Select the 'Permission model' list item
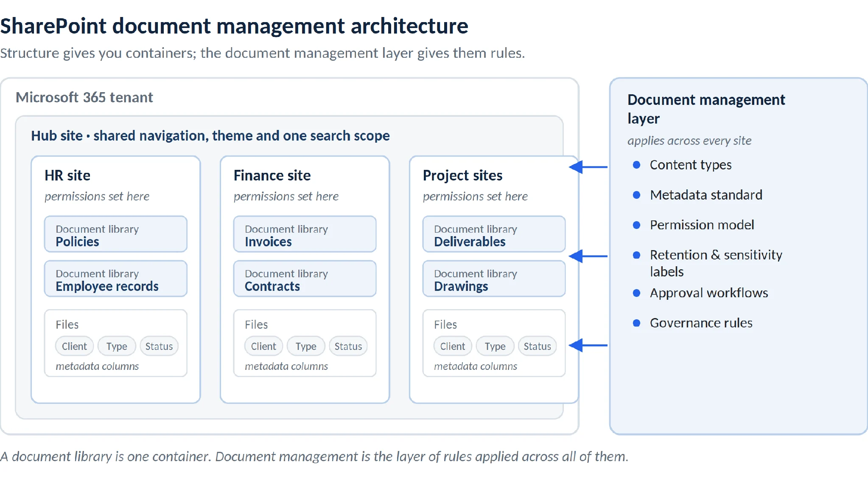Viewport: 868px width, 479px height. point(702,225)
